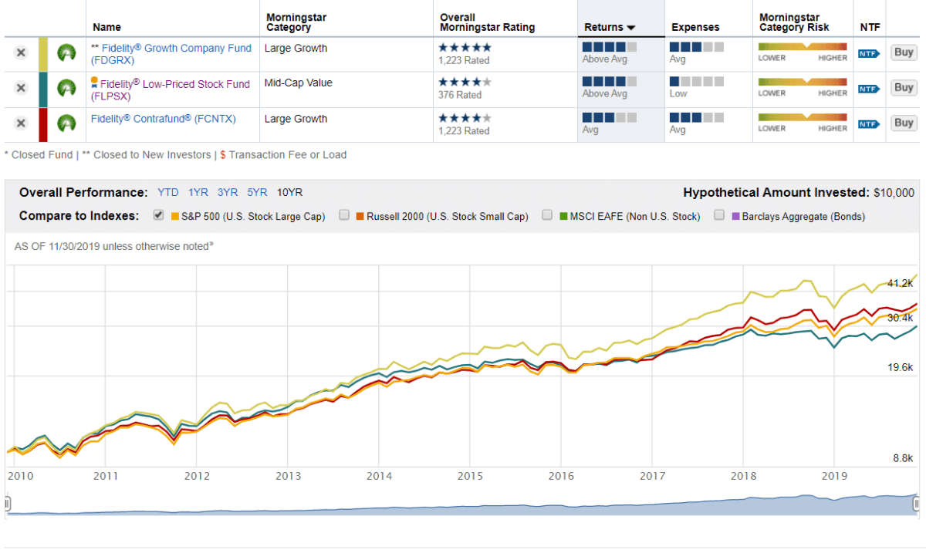Remove the Fidelity Growth Company Fund row
The height and width of the screenshot is (560, 926).
tap(21, 52)
